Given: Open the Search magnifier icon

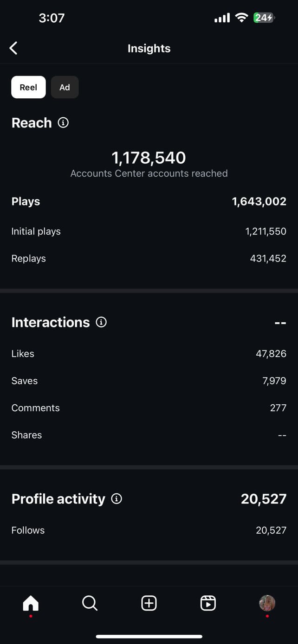Looking at the screenshot, I should [x=90, y=603].
